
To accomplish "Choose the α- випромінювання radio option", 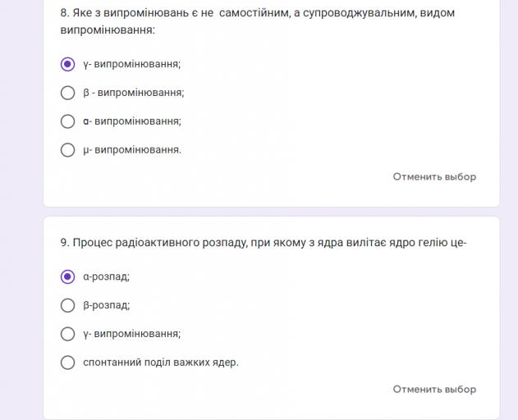I will tap(68, 121).
